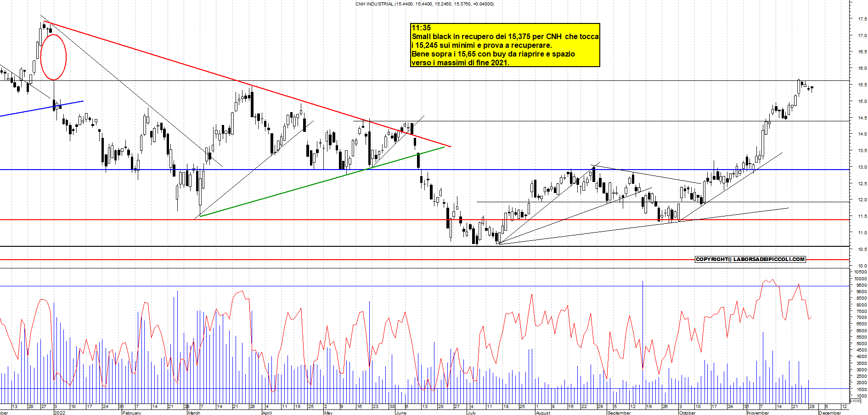Click the 10.0 price axis label

point(862,266)
